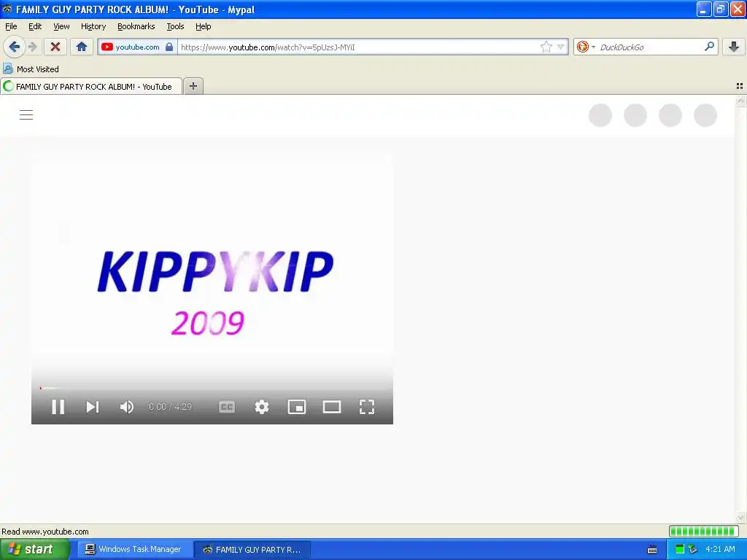Screen dimensions: 747x560
Task: Click the FAMILY GUY PARTY taskbar button
Action: [x=253, y=549]
